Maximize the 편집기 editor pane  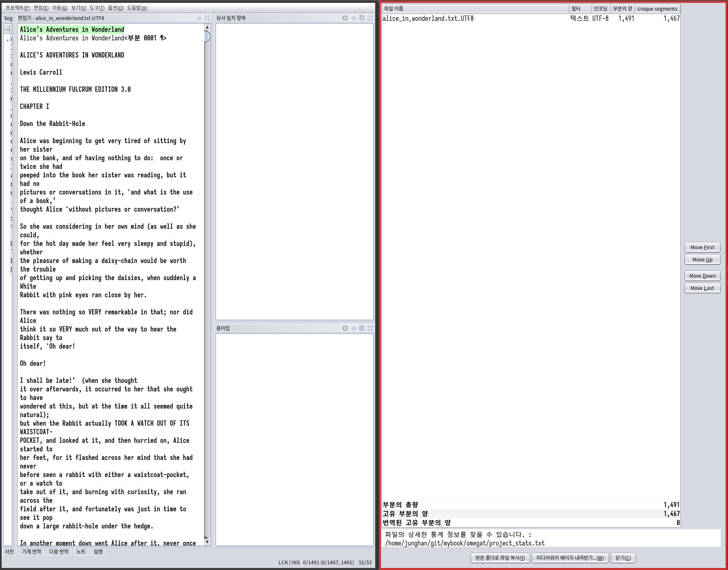[x=207, y=18]
